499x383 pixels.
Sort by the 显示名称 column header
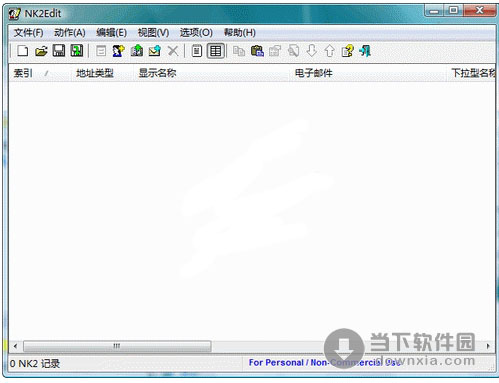[212, 73]
